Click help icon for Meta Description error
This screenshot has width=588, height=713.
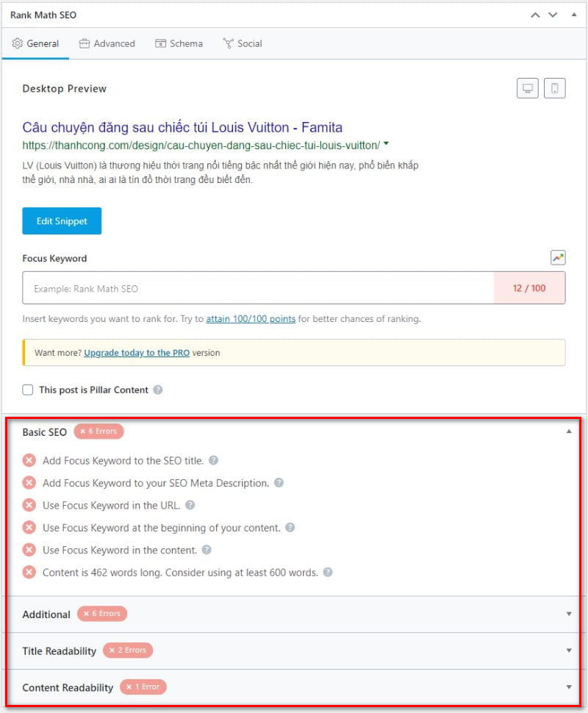click(x=279, y=482)
